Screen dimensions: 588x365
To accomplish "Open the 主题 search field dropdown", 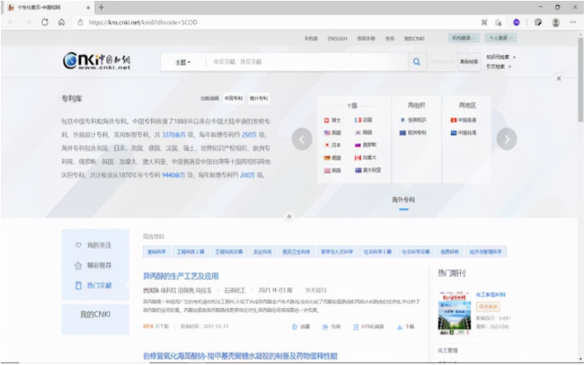I will (x=183, y=62).
